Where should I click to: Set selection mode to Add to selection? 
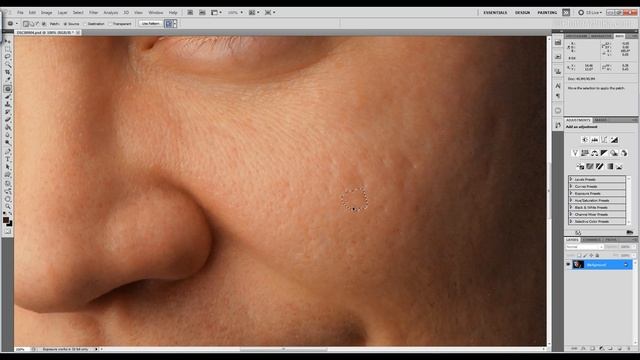coord(32,24)
